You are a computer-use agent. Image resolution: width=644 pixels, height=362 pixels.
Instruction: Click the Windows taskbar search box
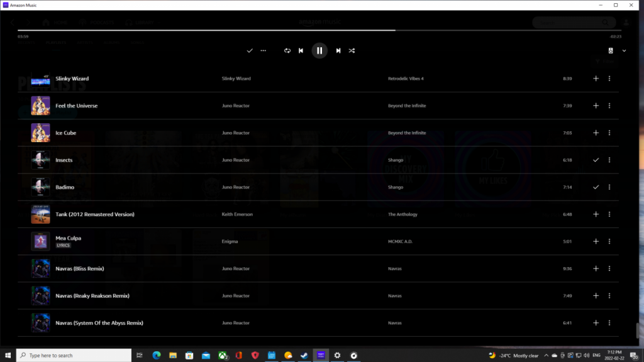[x=74, y=356]
